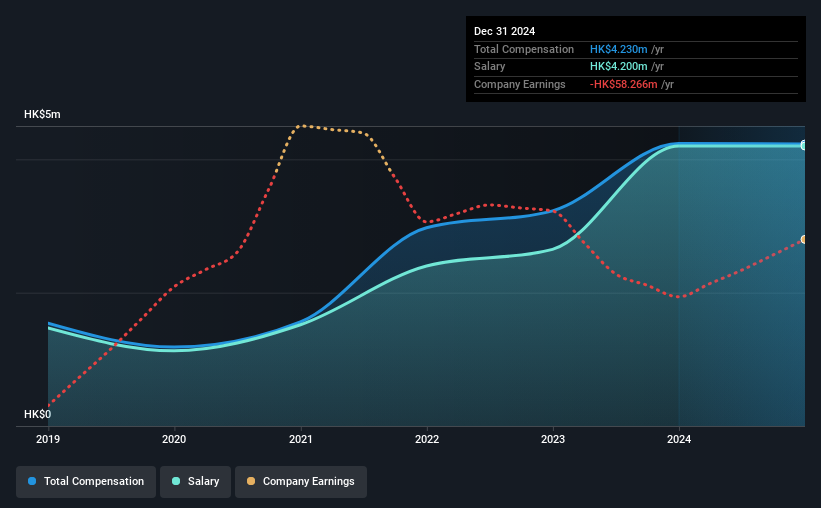821x508 pixels.
Task: Toggle the Salary legend button
Action: pos(195,482)
